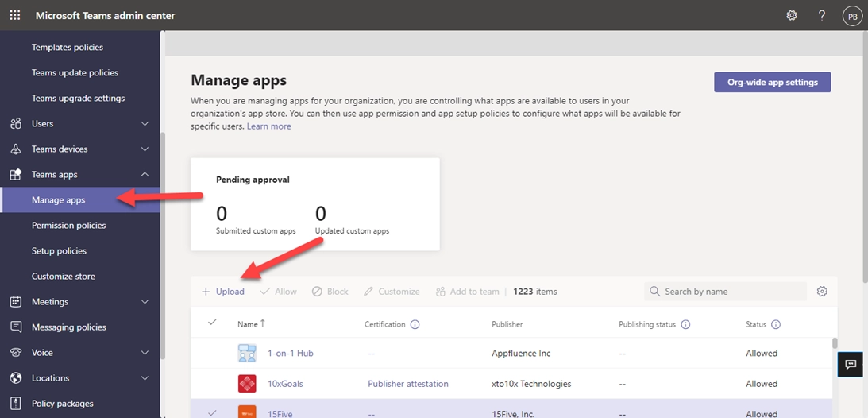Screen dimensions: 868x418
Task: Expand the Meetings chevron
Action: [145, 302]
